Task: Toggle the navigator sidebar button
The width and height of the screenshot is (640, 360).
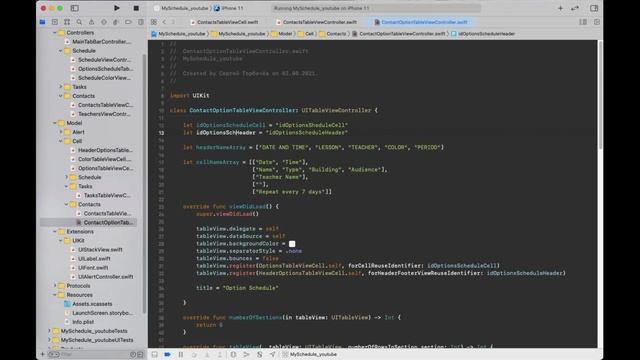Action: tap(75, 8)
